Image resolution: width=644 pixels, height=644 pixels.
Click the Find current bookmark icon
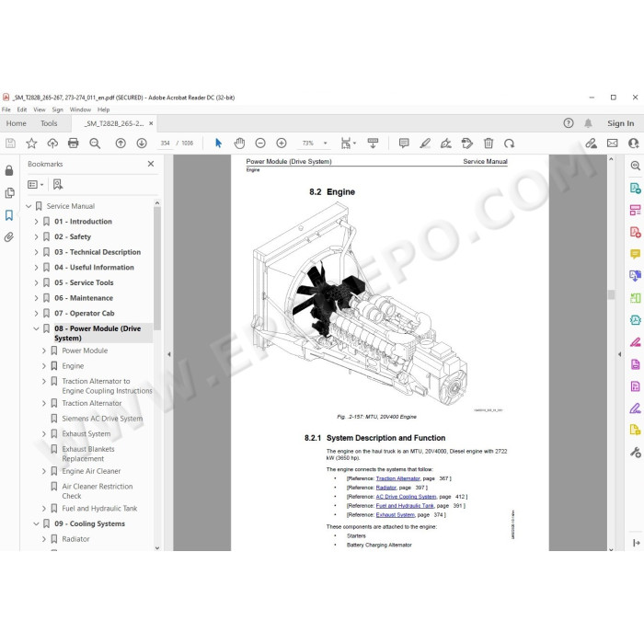coord(58,185)
